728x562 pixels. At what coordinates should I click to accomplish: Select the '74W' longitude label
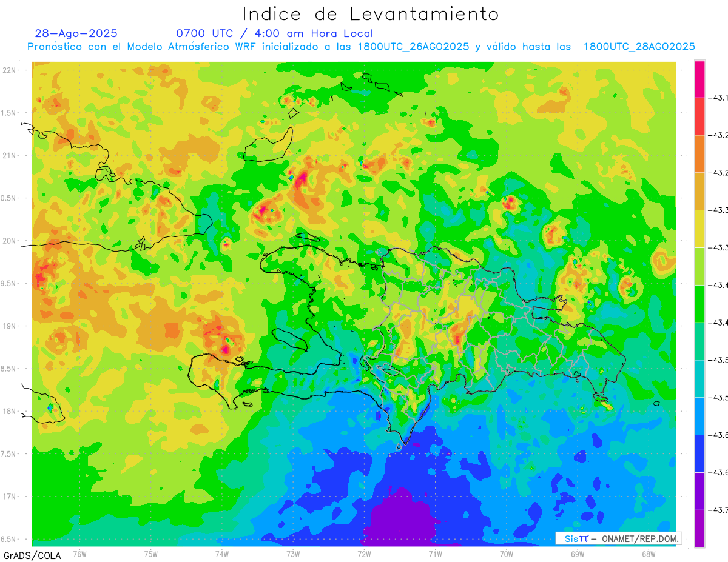point(222,554)
